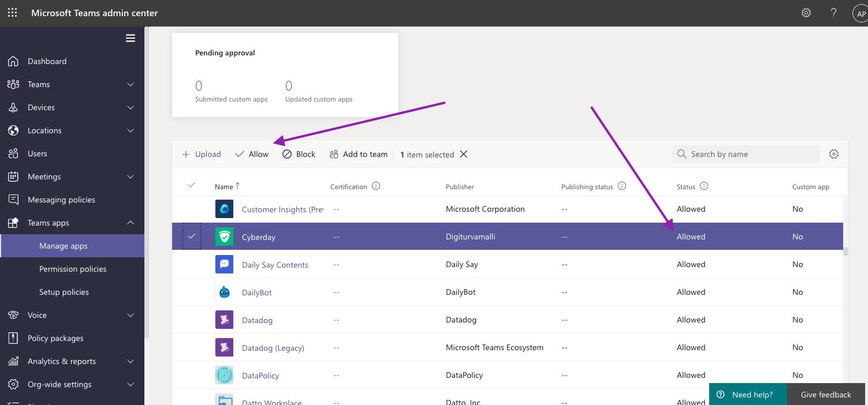Click the Publishing status info icon

(622, 186)
